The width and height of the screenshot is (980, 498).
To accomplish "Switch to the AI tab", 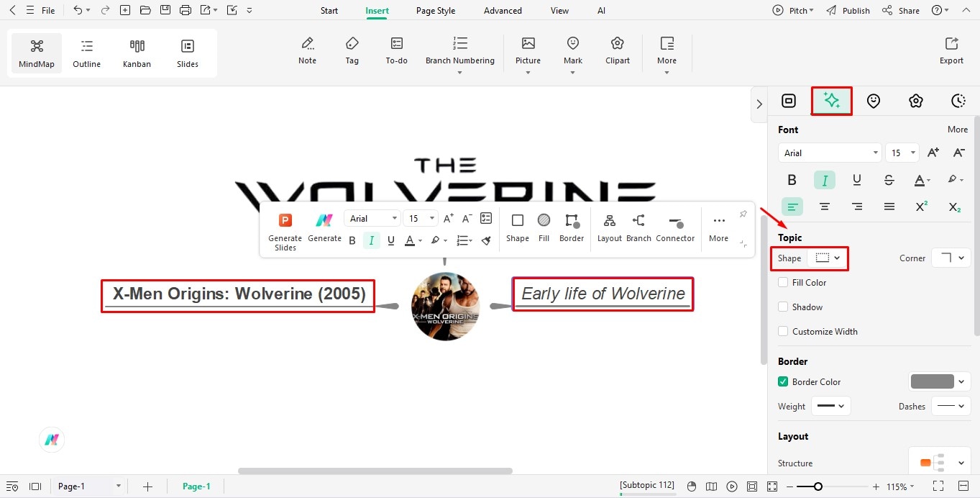I will click(601, 11).
